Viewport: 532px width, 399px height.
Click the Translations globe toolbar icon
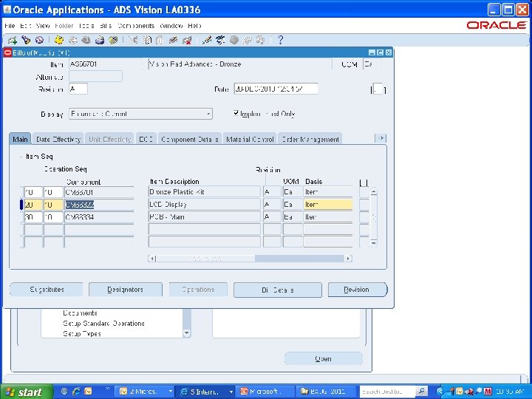tap(233, 41)
